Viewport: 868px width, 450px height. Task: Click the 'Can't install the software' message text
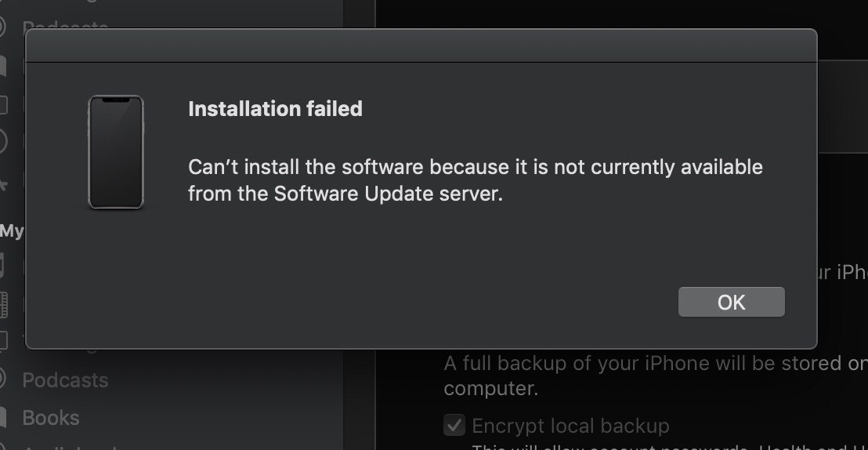pyautogui.click(x=475, y=180)
